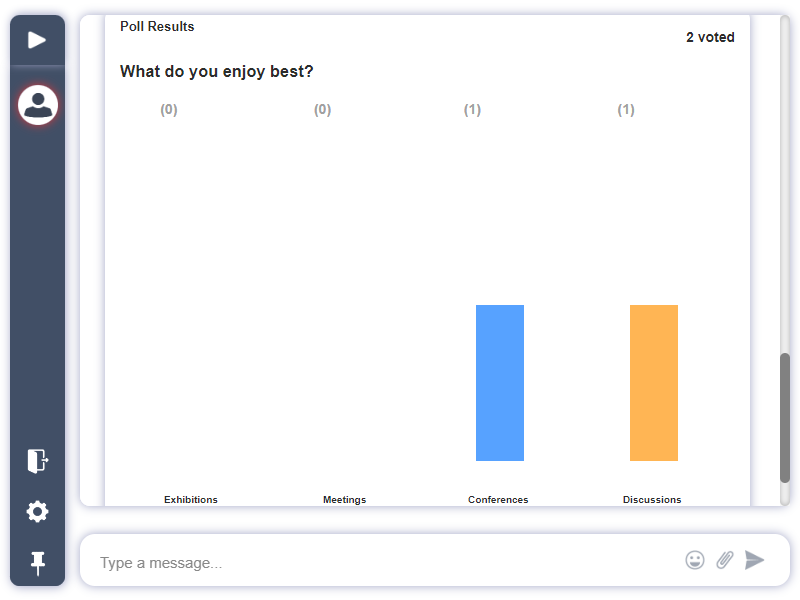The width and height of the screenshot is (800, 600).
Task: Click the 'What do you enjoy best?' question
Action: (217, 72)
